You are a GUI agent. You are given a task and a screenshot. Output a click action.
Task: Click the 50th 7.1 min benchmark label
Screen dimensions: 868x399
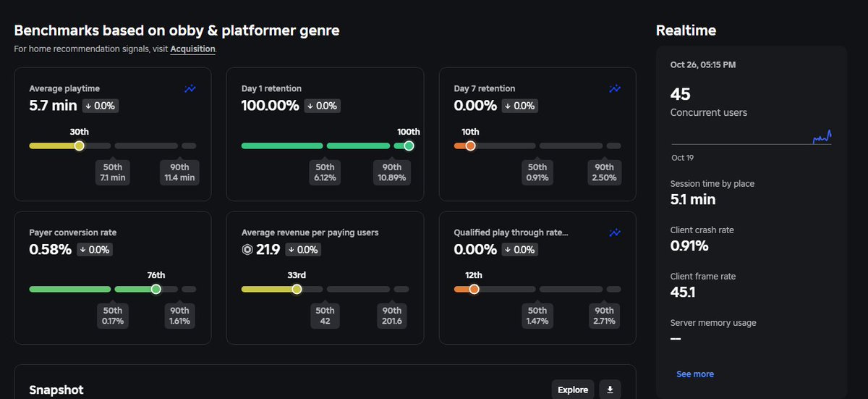click(x=113, y=172)
